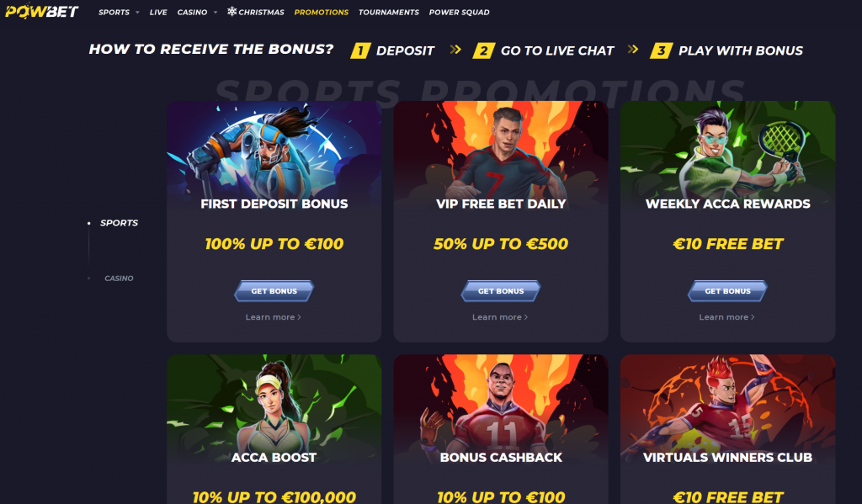Click the yellow step 2 badge
The width and height of the screenshot is (862, 504).
coord(484,50)
